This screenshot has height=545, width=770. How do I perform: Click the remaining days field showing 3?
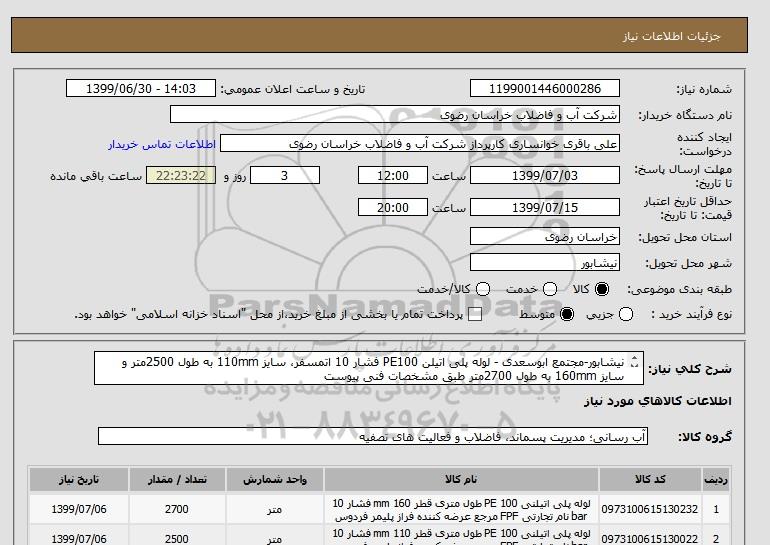click(285, 175)
